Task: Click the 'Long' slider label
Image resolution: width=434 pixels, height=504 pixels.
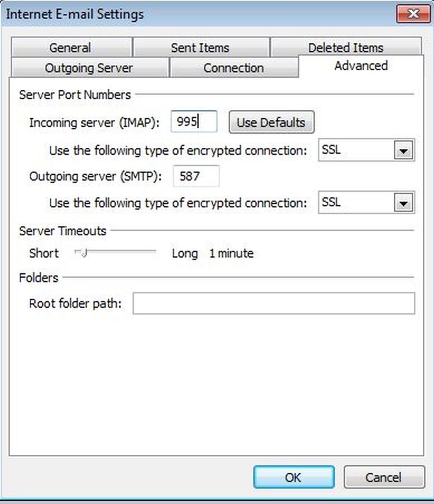Action: pyautogui.click(x=185, y=254)
